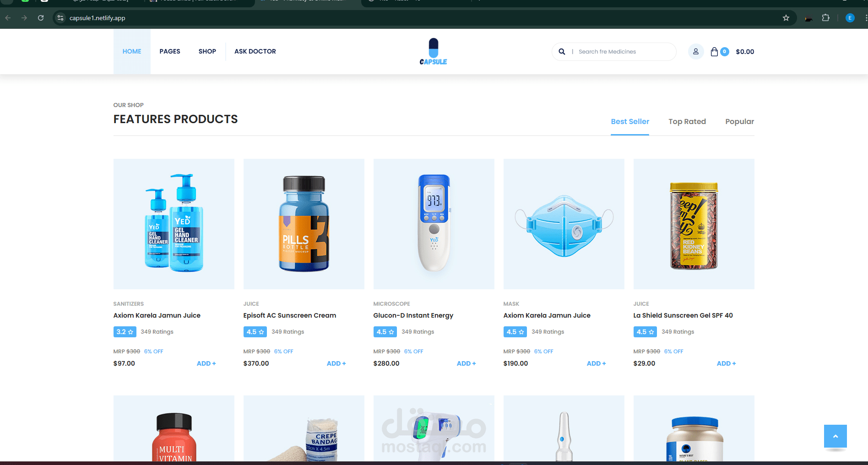Click the SANITIZERS category label

(129, 304)
